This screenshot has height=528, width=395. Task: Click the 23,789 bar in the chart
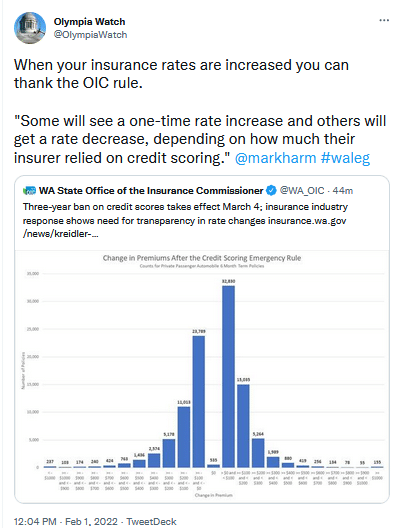click(x=199, y=401)
